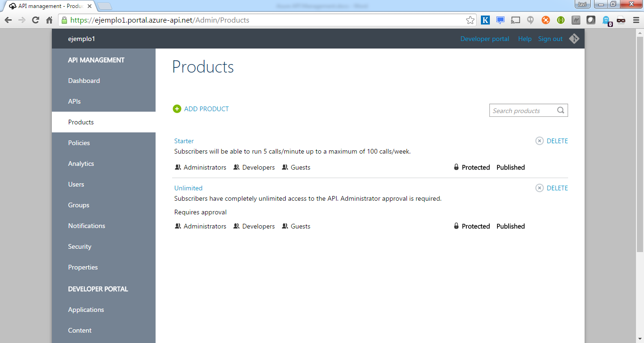644x343 pixels.
Task: Click the circled X delete icon for Unlimited
Action: point(539,188)
